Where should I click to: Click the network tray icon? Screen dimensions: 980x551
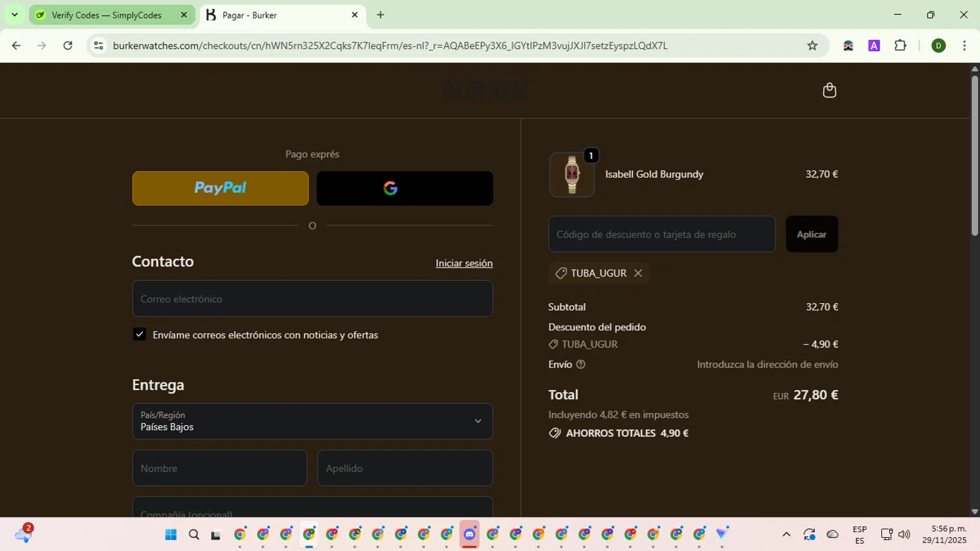tap(887, 535)
